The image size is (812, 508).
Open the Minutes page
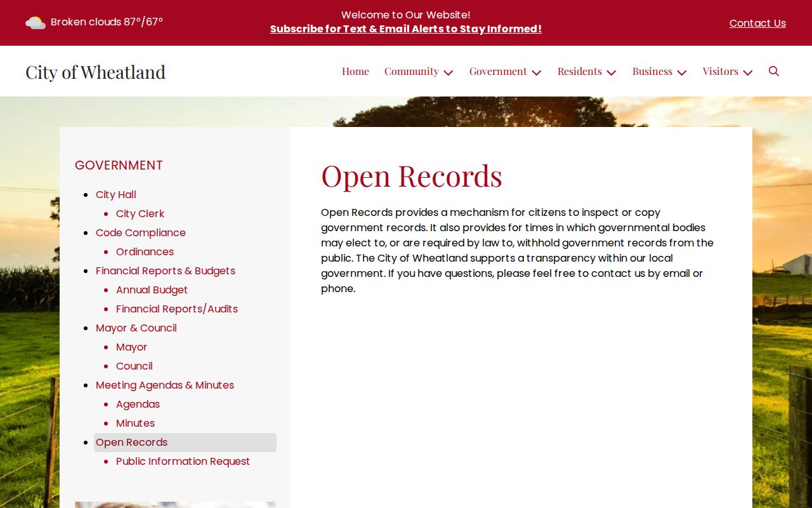coord(135,423)
